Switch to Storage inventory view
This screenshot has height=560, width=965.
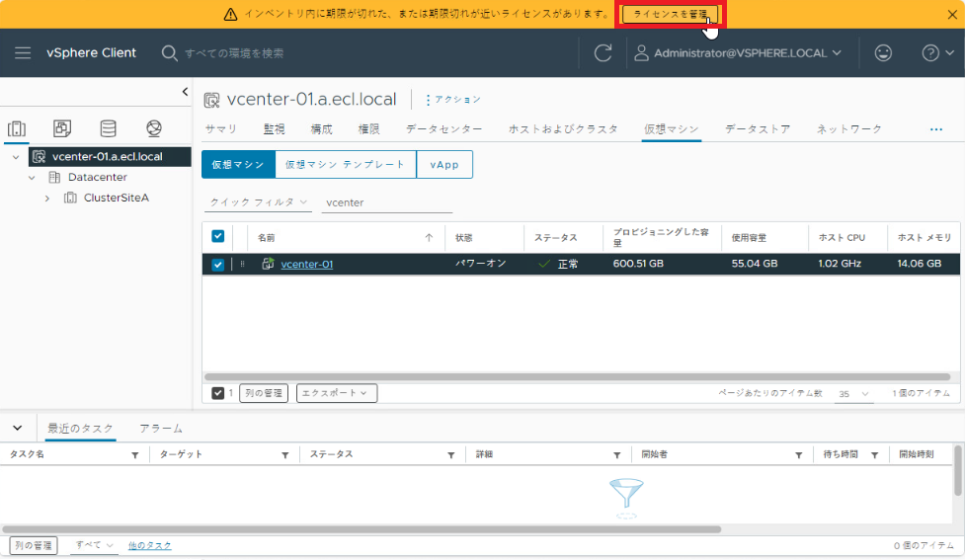pyautogui.click(x=109, y=128)
